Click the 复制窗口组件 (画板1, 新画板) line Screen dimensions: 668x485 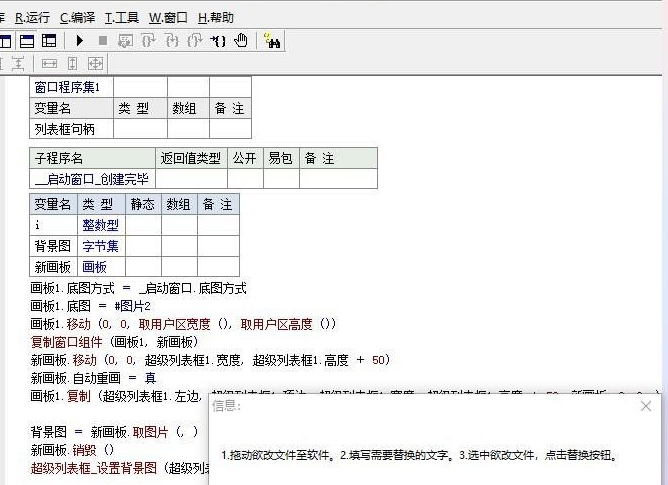115,342
